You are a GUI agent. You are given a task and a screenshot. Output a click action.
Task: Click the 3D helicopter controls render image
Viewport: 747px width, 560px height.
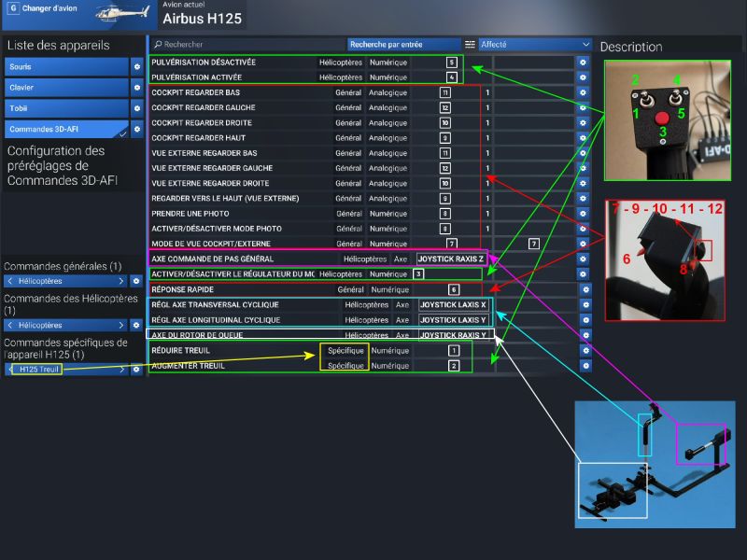point(655,464)
